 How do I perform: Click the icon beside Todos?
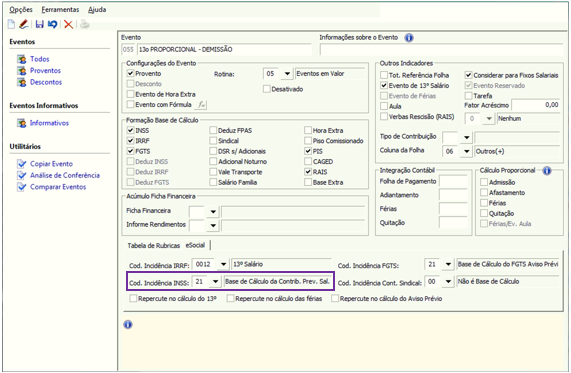point(22,59)
